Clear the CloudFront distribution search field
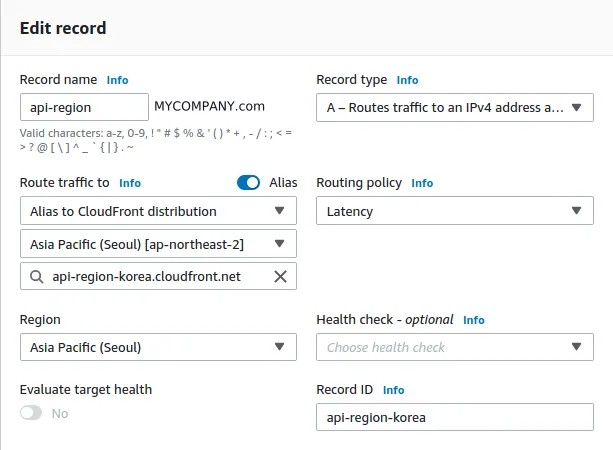Screen dimensions: 613x450 [280, 277]
